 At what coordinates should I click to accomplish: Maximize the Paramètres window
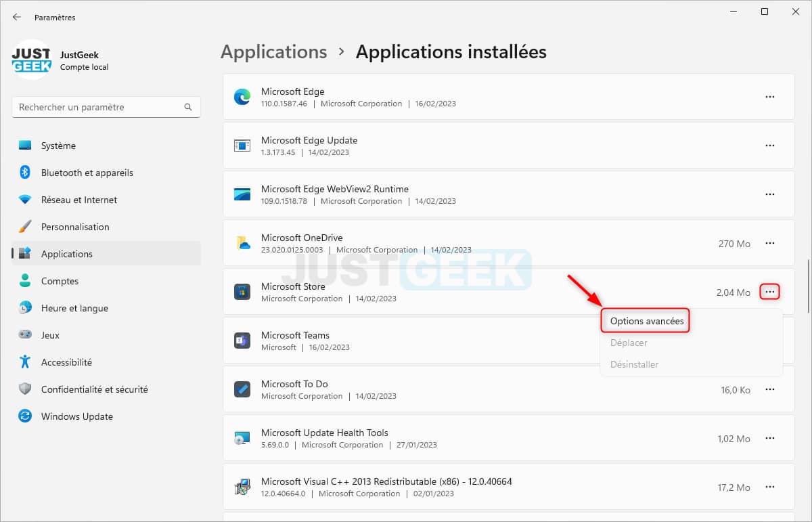coord(765,12)
